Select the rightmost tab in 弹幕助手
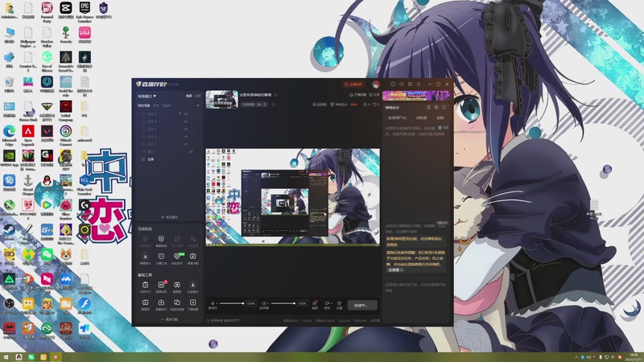Screen dimensions: 644x362 pyautogui.click(x=440, y=117)
